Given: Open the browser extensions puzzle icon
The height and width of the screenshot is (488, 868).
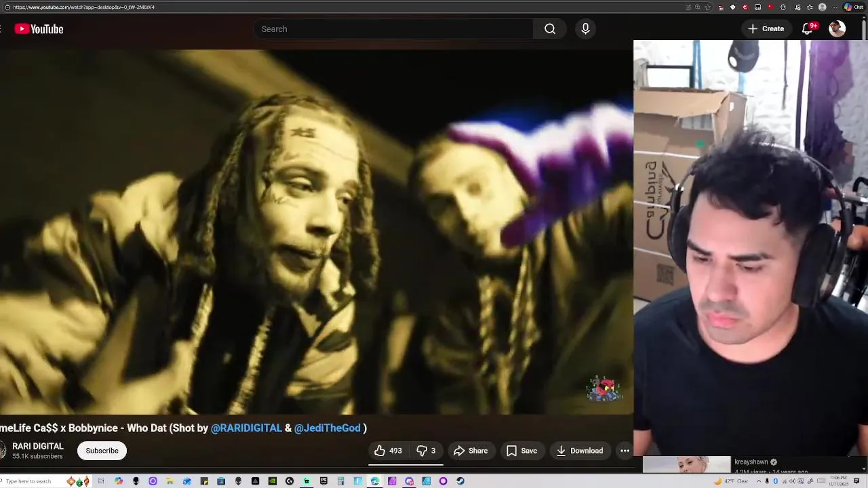Looking at the screenshot, I should click(783, 7).
